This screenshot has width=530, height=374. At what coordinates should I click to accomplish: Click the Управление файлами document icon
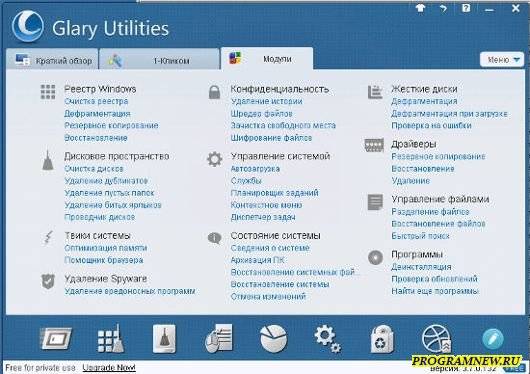click(375, 202)
